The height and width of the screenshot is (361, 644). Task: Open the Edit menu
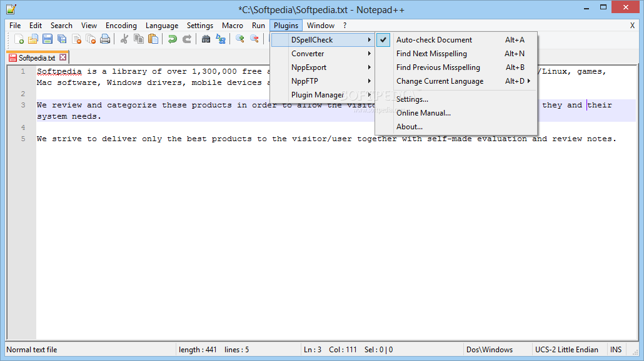[36, 26]
